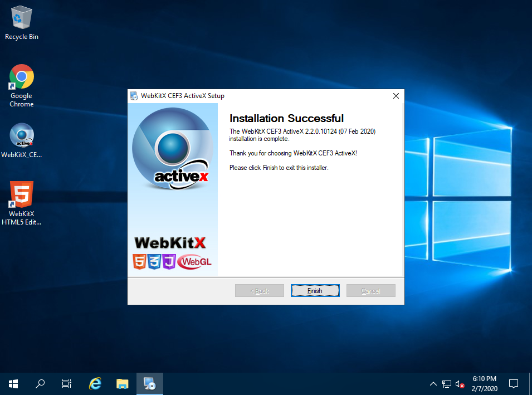Viewport: 532px width, 395px height.
Task: Launch Internet Explorer from the taskbar
Action: coord(95,384)
